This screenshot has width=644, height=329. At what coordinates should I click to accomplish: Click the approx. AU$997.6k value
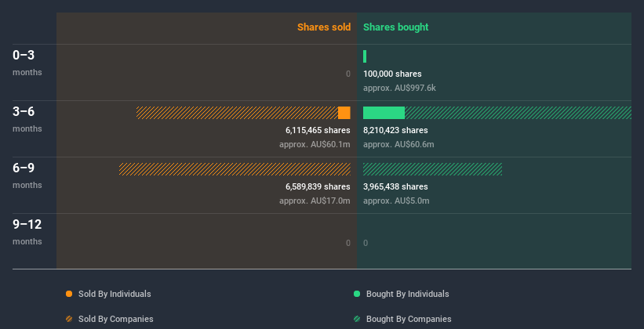click(x=399, y=88)
